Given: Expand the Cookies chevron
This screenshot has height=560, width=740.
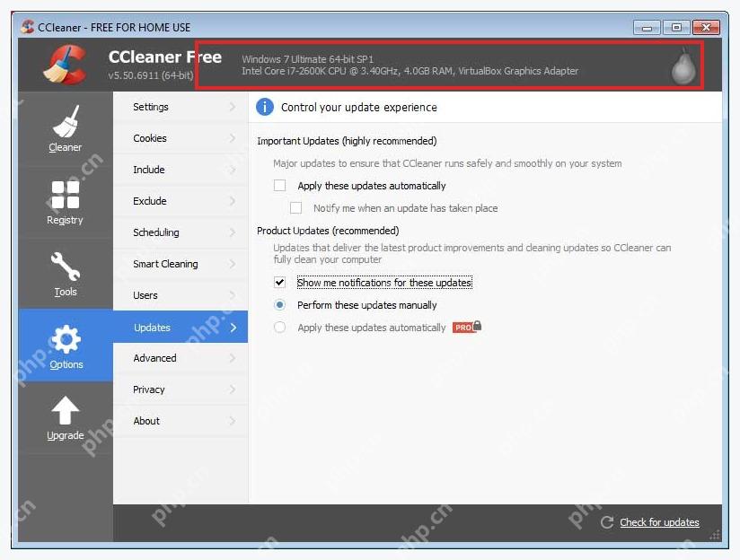Looking at the screenshot, I should [x=233, y=138].
